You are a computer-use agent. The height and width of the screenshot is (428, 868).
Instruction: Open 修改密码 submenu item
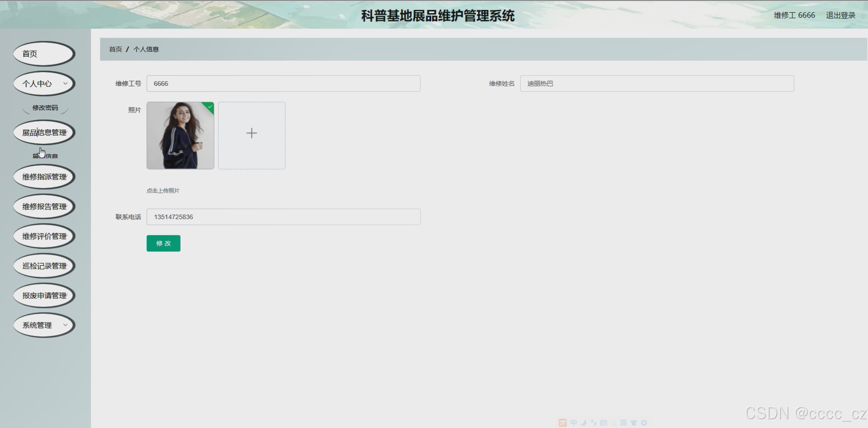45,108
